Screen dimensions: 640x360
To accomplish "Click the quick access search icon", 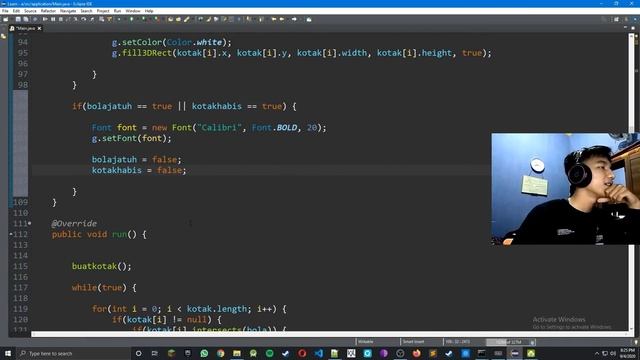I will (x=604, y=19).
